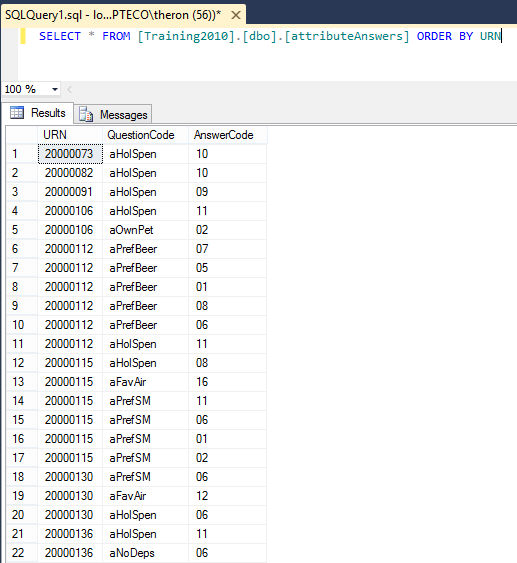Image resolution: width=517 pixels, height=563 pixels.
Task: Select AnswerCode 16 in row 13
Action: coord(228,382)
